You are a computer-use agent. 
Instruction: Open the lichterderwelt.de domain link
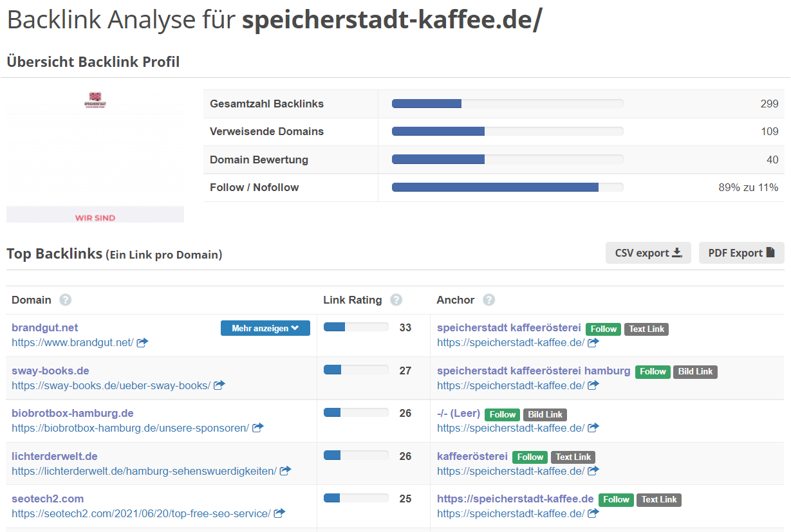pyautogui.click(x=55, y=456)
